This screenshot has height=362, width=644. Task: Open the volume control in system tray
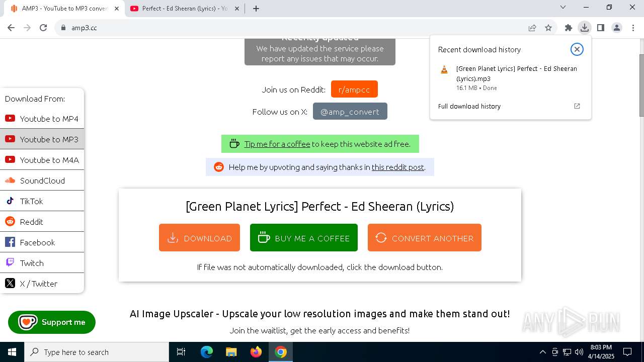pos(579,352)
